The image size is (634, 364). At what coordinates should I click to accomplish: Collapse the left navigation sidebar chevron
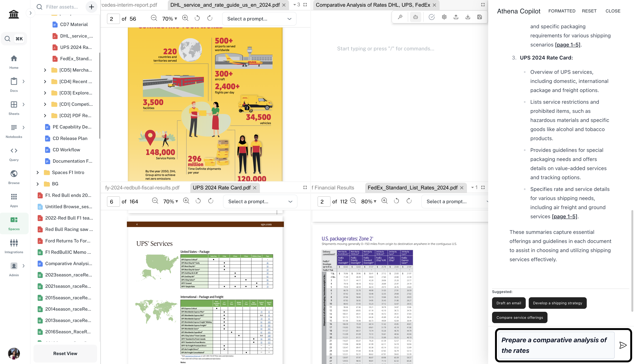coord(31,13)
